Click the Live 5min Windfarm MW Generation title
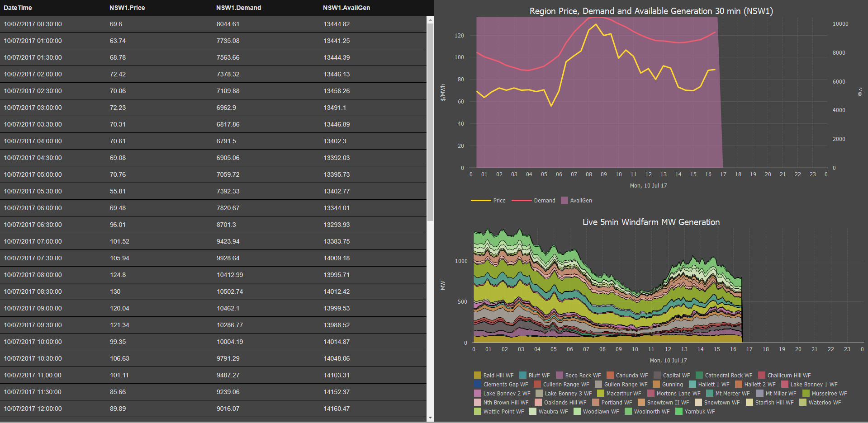This screenshot has height=423, width=868. click(x=651, y=222)
